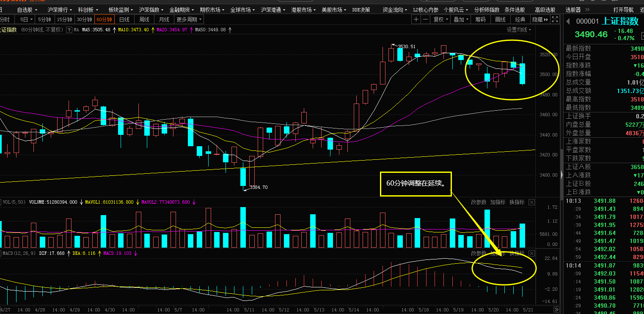Hide side panel using 隐藏 button
Viewport: 644px width, 314px height.
540,19
